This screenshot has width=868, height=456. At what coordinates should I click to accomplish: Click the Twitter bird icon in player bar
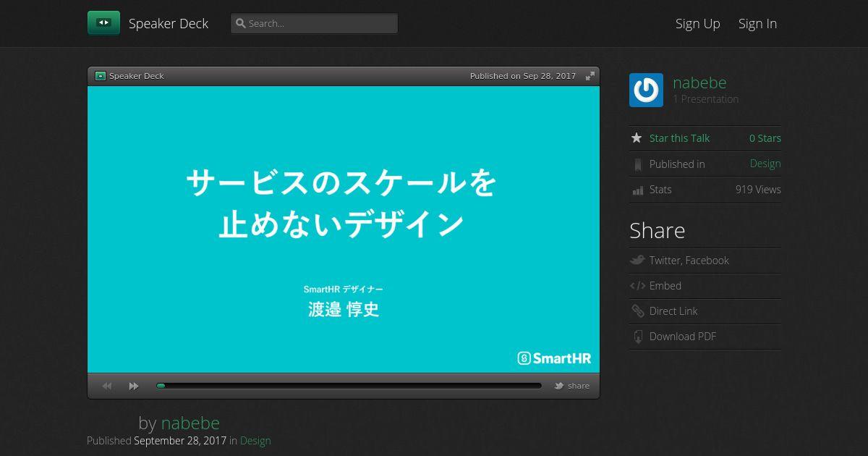click(559, 386)
